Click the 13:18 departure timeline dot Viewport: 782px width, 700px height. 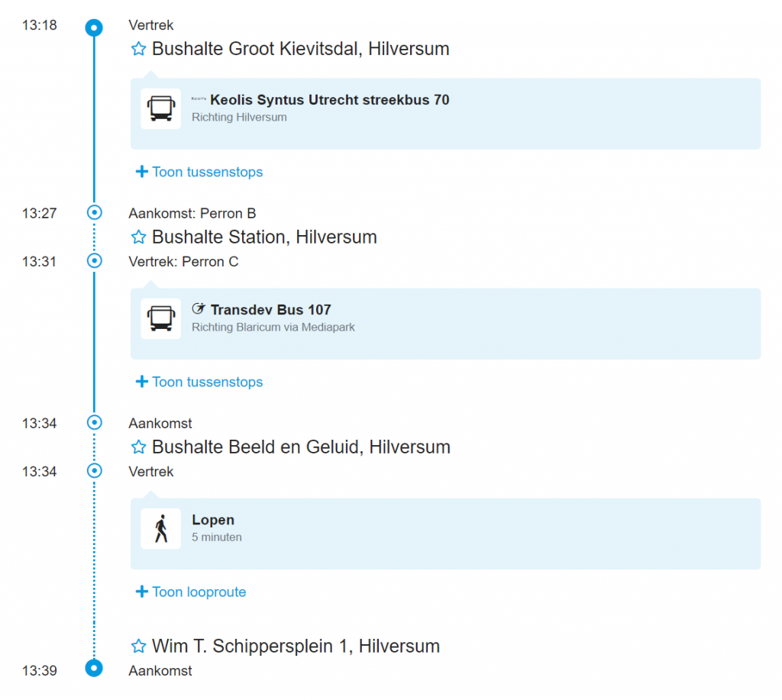tap(94, 28)
